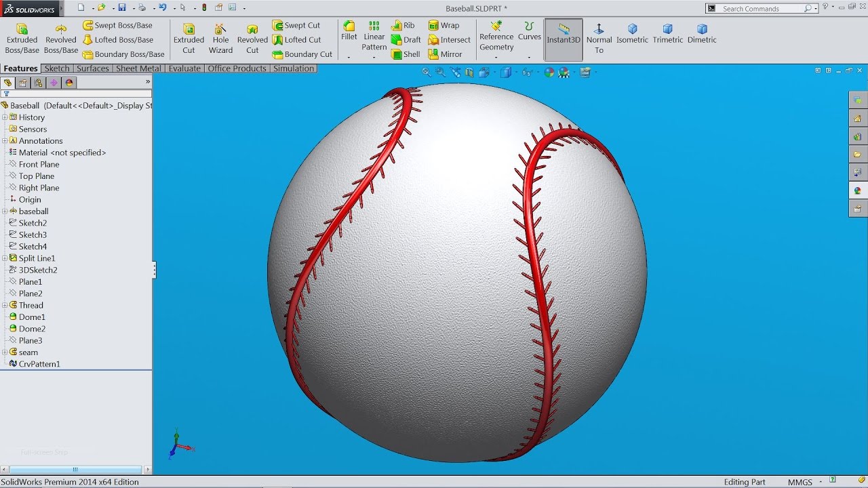Open the Linear Pattern dropdown arrow

point(374,58)
